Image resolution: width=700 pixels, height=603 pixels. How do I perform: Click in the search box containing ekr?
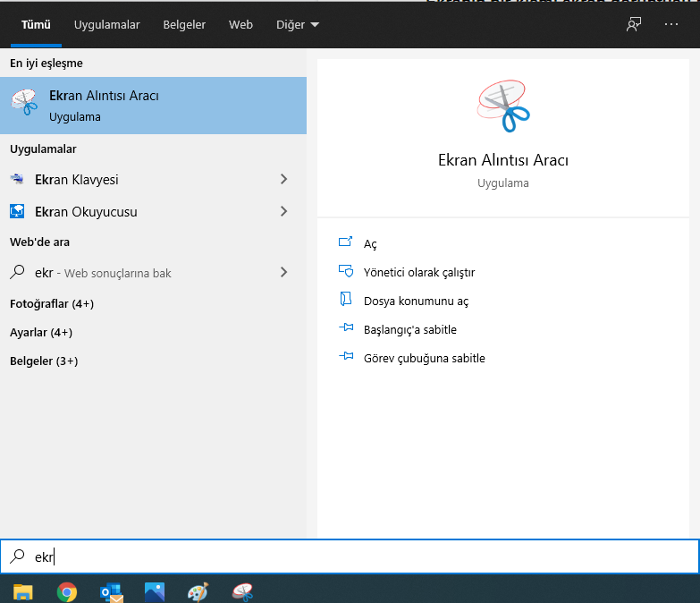pyautogui.click(x=350, y=556)
